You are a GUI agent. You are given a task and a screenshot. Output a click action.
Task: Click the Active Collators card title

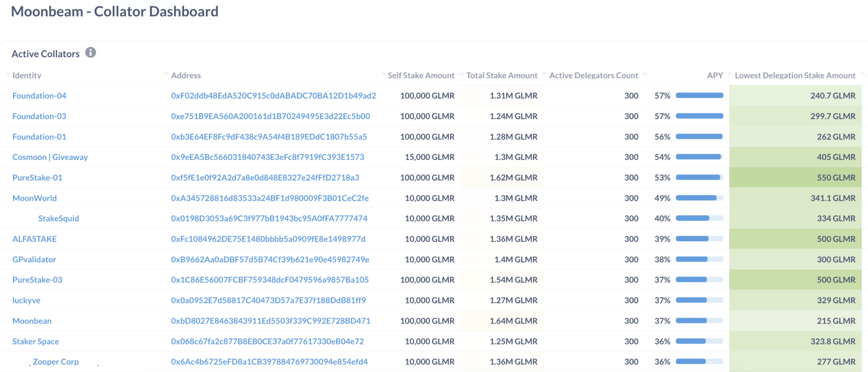(x=45, y=53)
